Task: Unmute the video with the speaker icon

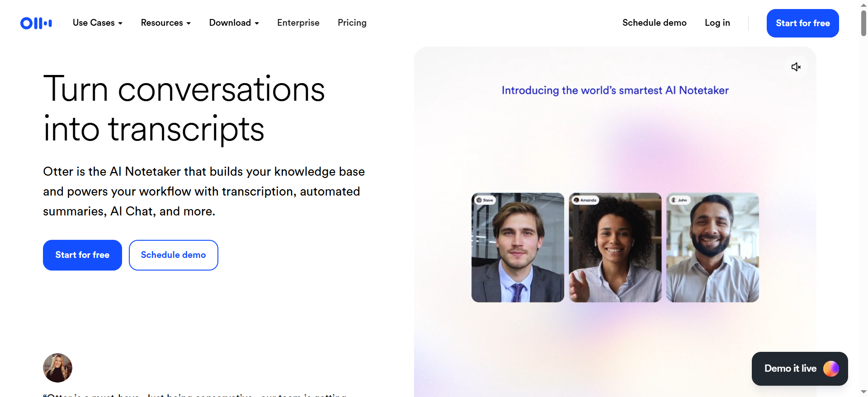Action: tap(796, 67)
